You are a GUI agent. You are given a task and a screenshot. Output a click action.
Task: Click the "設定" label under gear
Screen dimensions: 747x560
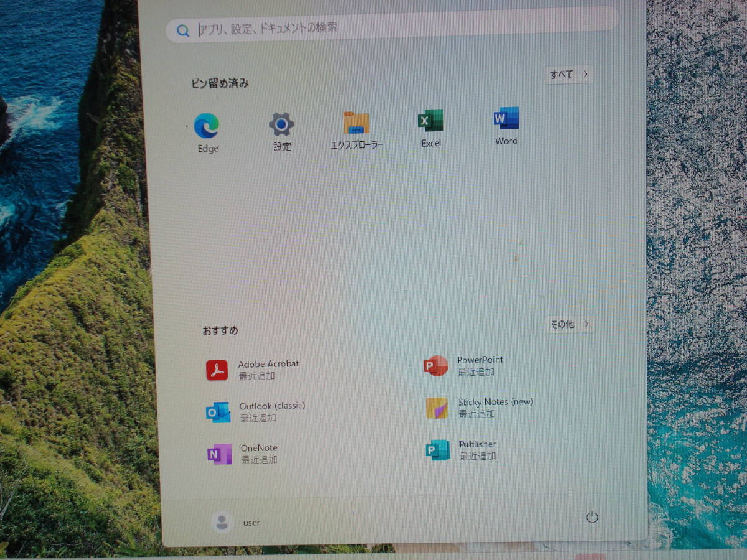282,147
